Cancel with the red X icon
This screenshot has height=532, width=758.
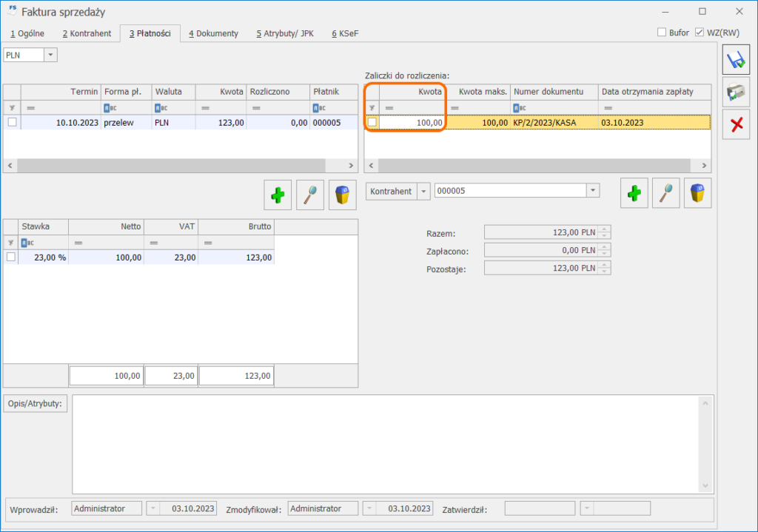pos(736,124)
